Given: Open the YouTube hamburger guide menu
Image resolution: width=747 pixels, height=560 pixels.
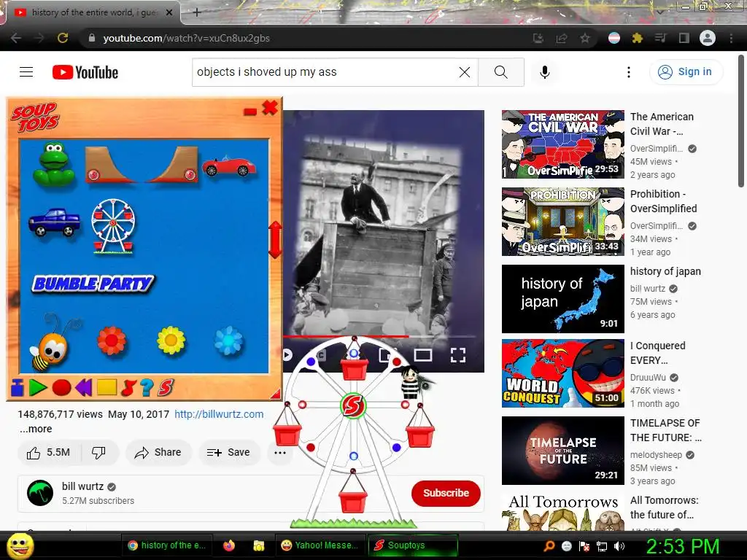Looking at the screenshot, I should (26, 72).
